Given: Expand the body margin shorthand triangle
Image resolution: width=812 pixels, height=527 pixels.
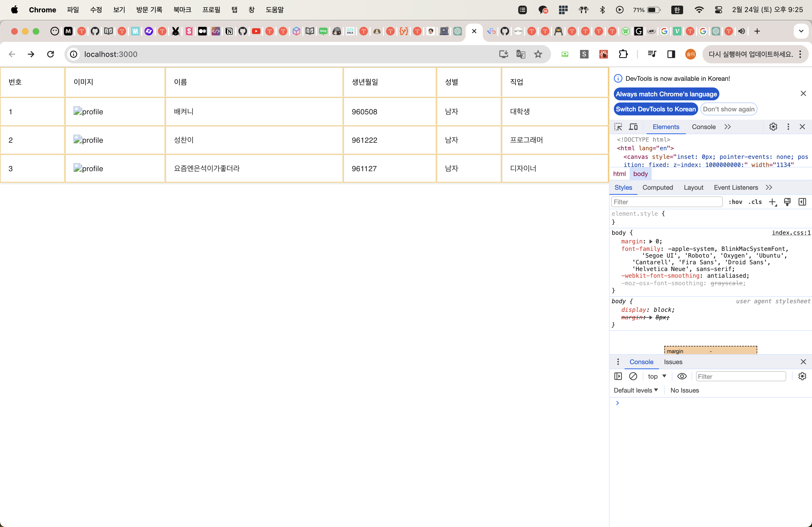Looking at the screenshot, I should point(651,241).
